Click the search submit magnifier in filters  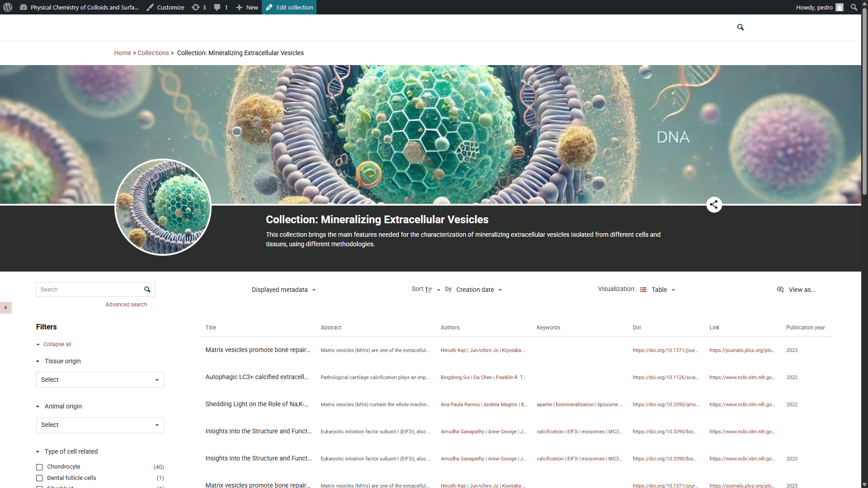click(x=147, y=290)
